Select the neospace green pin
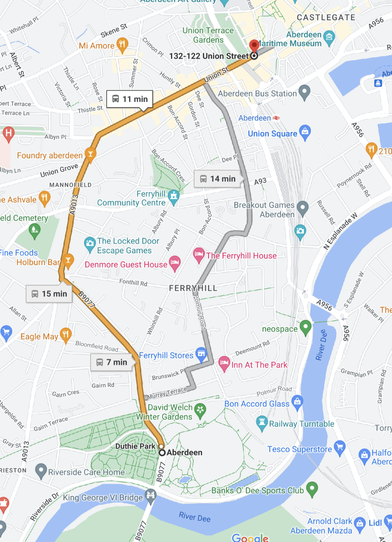Image resolution: width=392 pixels, height=542 pixels. click(305, 328)
